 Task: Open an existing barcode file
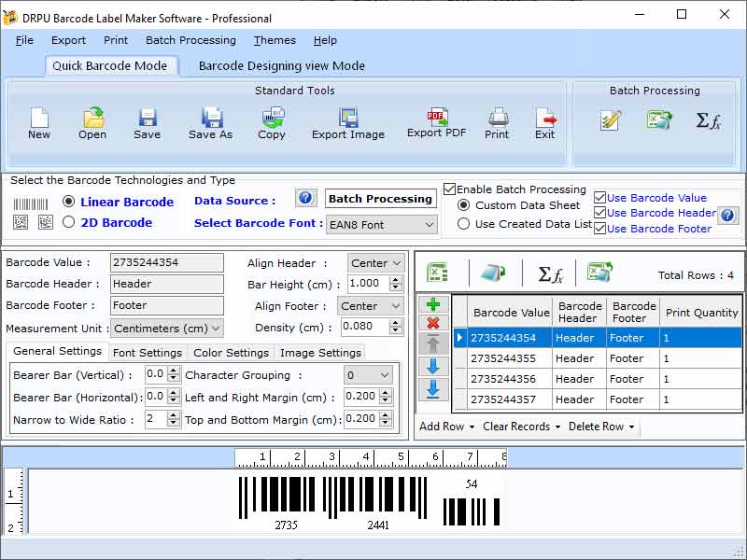click(x=92, y=122)
